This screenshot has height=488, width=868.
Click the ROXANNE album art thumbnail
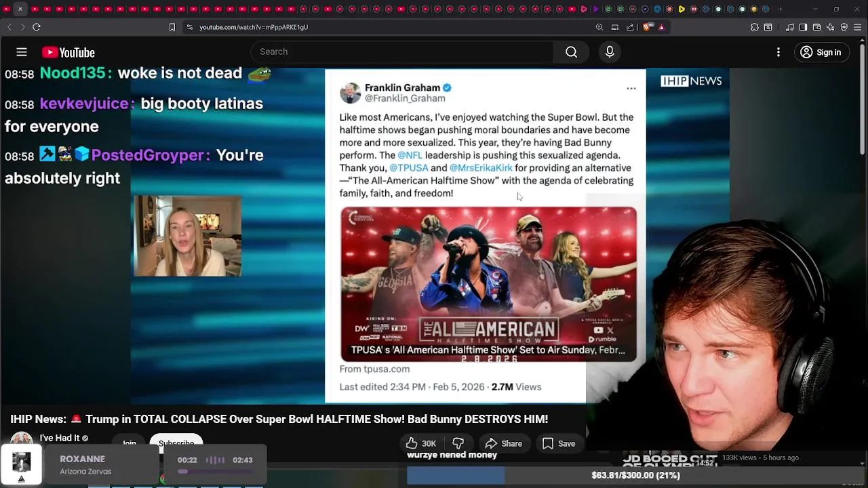tap(21, 464)
